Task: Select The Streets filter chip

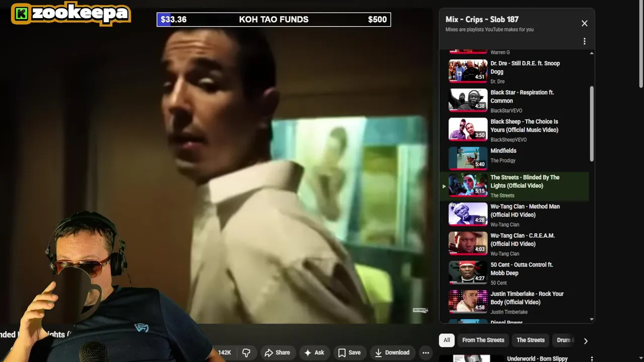Action: pos(530,340)
